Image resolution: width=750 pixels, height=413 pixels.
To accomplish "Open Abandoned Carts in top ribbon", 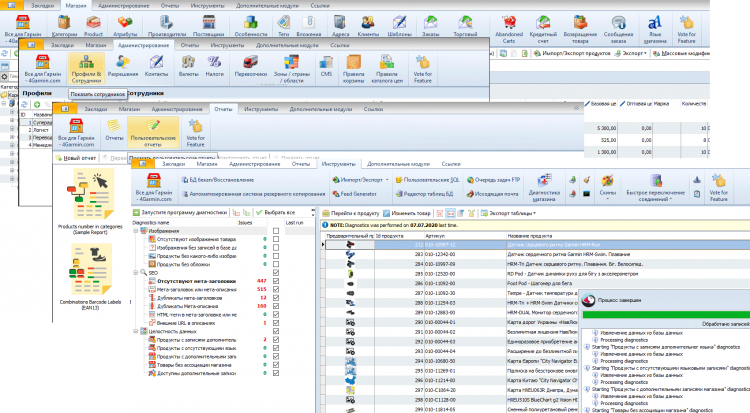I will coord(509,29).
